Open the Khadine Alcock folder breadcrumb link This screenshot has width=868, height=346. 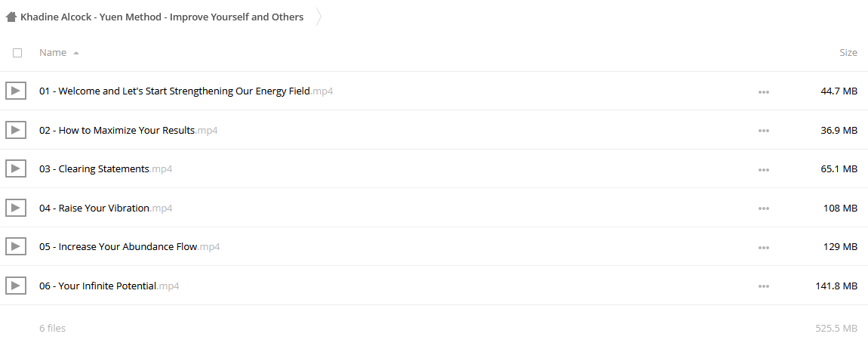pyautogui.click(x=162, y=17)
